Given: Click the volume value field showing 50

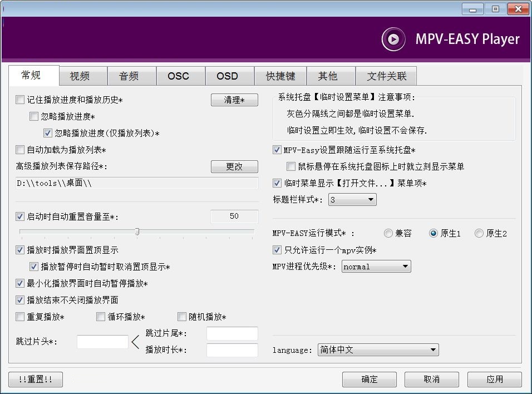Looking at the screenshot, I should 234,216.
